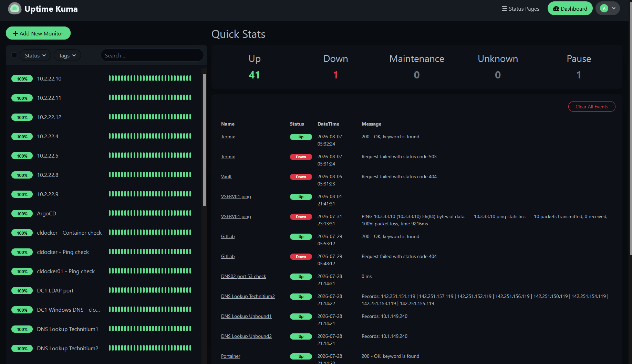Viewport: 632px width, 364px height.
Task: Click the heartbeat bar of DC1 LDAP port
Action: tap(150, 290)
